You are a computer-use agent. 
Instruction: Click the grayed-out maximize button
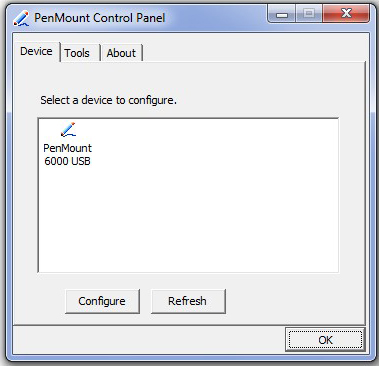coord(309,14)
